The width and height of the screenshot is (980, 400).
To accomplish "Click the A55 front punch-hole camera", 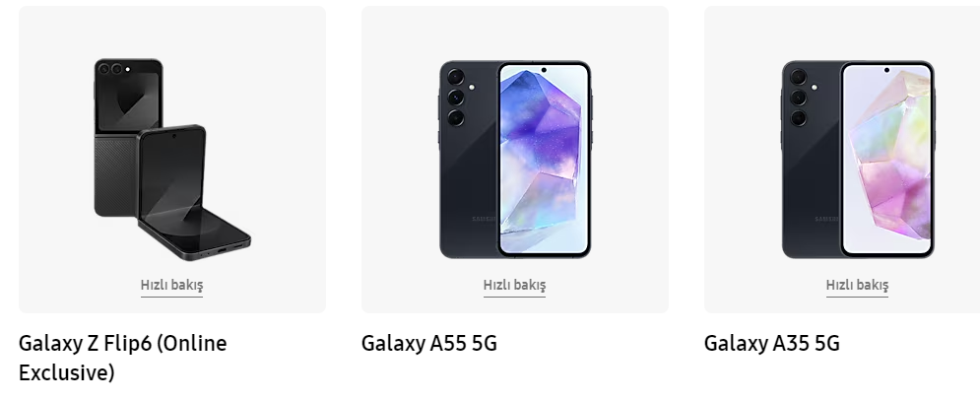I will [x=544, y=70].
